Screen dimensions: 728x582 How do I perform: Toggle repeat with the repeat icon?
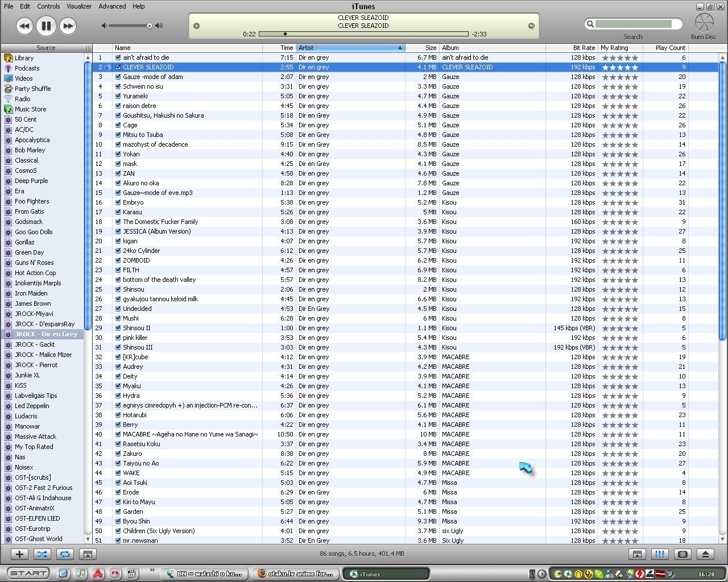pyautogui.click(x=65, y=554)
